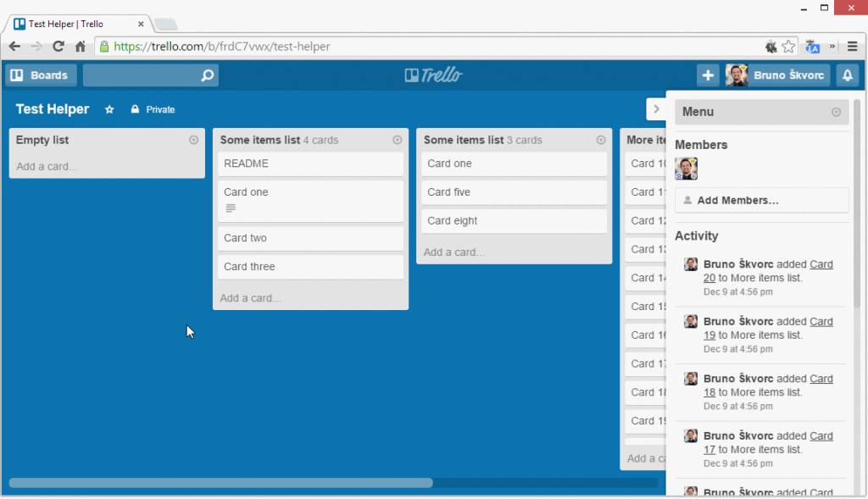This screenshot has height=499, width=868.
Task: Click the lock icon next to Private
Action: click(x=136, y=108)
